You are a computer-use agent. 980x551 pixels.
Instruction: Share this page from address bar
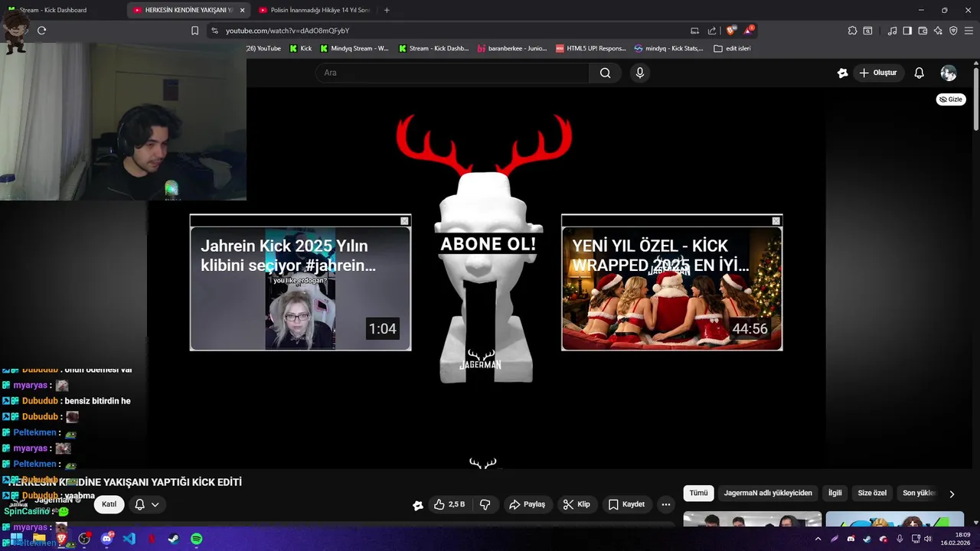[712, 31]
